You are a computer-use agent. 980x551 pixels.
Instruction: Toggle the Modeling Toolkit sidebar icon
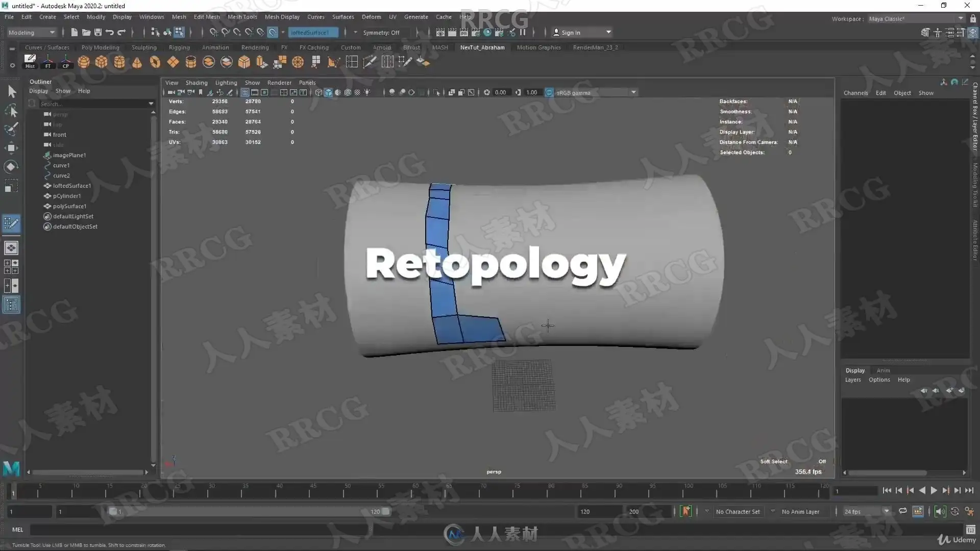(x=925, y=33)
